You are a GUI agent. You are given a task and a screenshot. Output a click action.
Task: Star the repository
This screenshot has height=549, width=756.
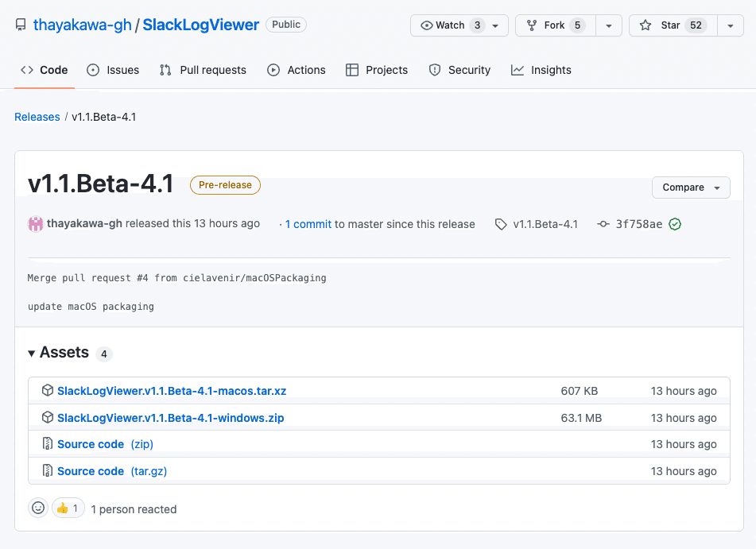pos(673,25)
